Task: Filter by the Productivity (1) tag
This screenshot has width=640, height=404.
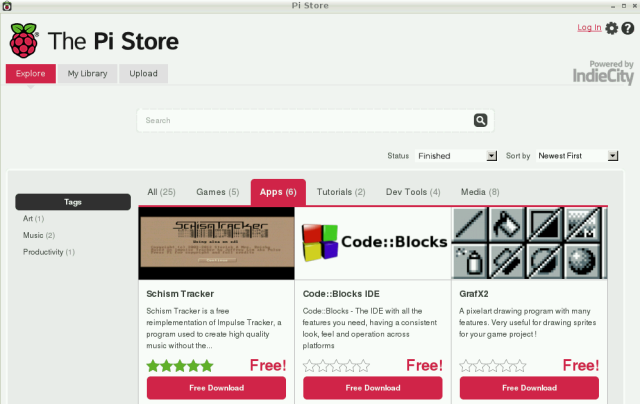Action: click(49, 252)
